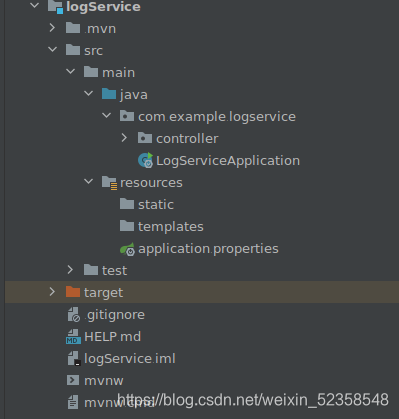Collapse the resources folder chevron

pyautogui.click(x=88, y=182)
